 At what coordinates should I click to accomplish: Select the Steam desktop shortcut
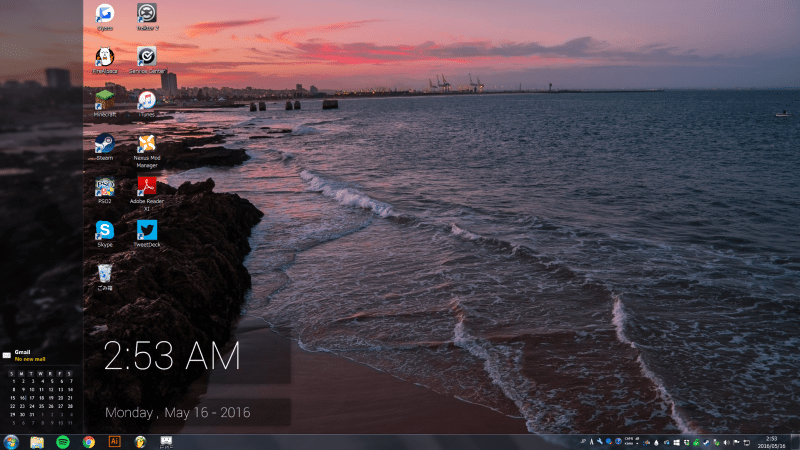104,144
